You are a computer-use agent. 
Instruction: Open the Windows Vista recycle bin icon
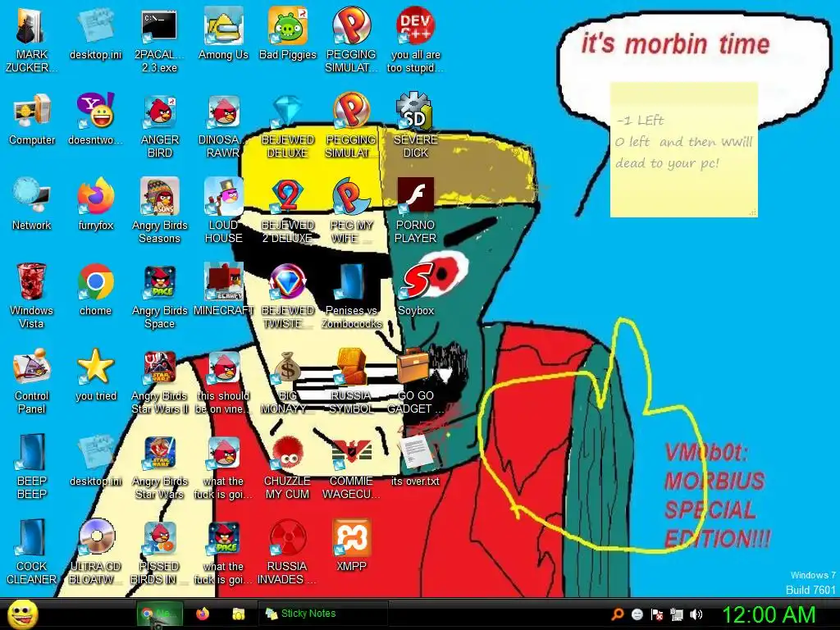(x=32, y=295)
